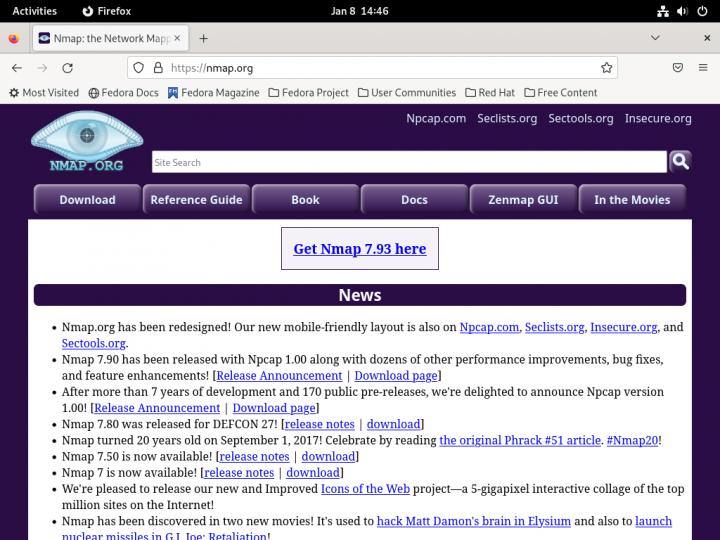720x540 pixels.
Task: Open the Reference Guide button
Action: point(196,199)
